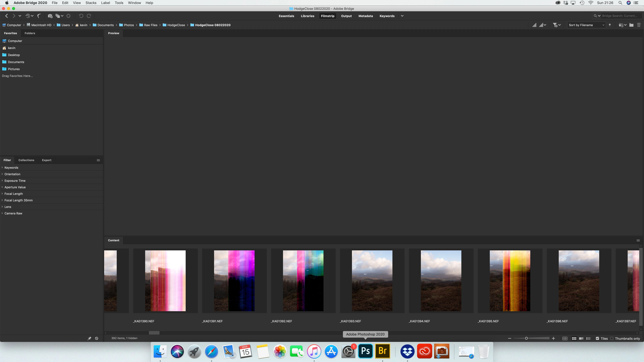Toggle ascending sort order arrow
This screenshot has height=362, width=644.
click(x=610, y=25)
